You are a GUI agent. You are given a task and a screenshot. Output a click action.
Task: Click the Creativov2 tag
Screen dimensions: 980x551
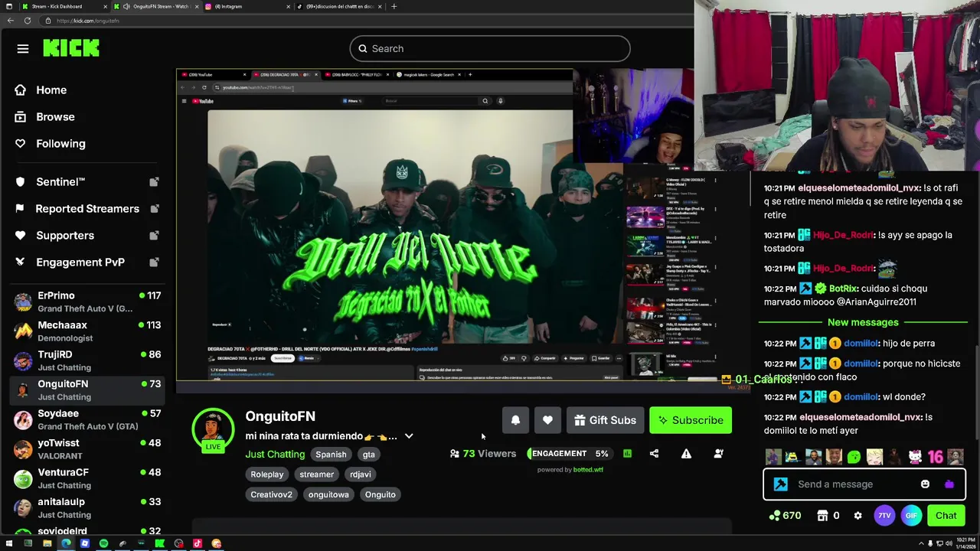coord(271,494)
